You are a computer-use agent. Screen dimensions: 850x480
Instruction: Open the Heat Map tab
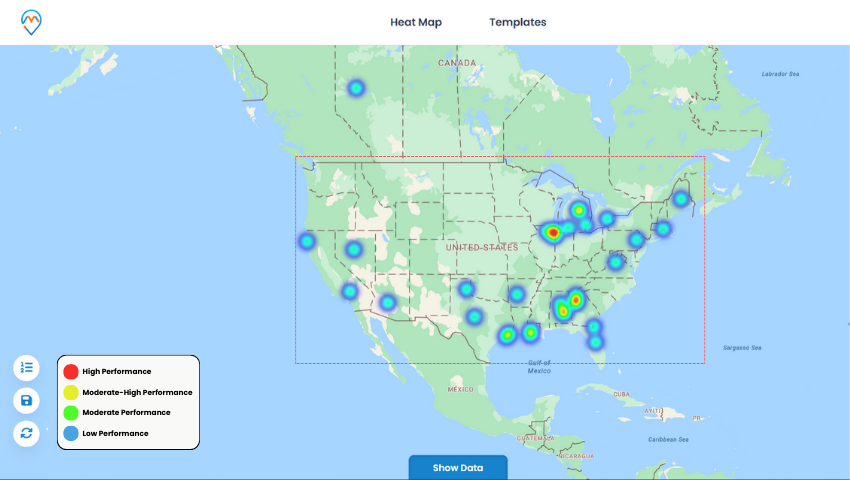pos(416,22)
